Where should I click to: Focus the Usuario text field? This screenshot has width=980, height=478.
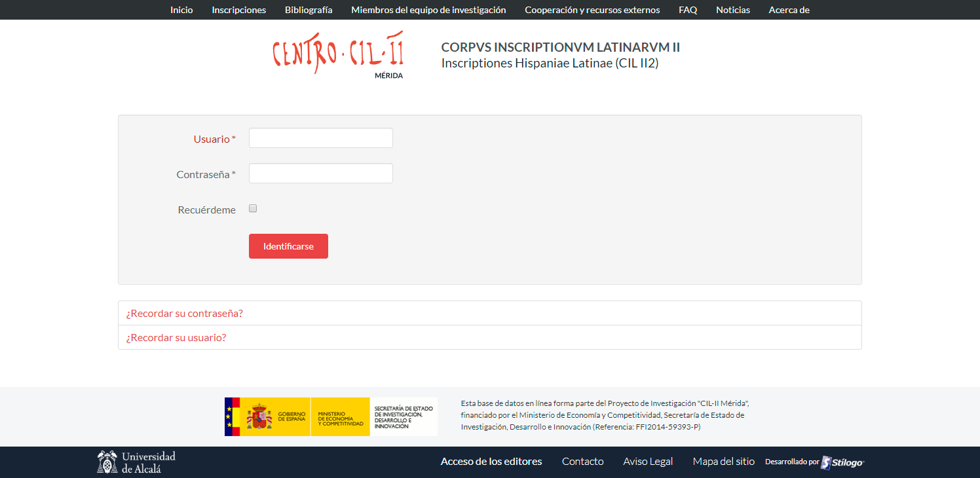click(320, 138)
